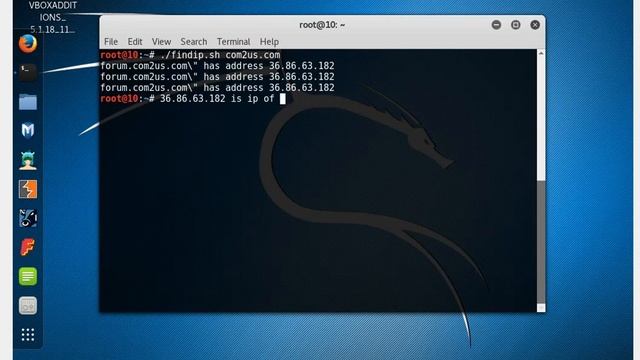The width and height of the screenshot is (640, 360).
Task: Click the terminal cursor block
Action: tap(282, 99)
